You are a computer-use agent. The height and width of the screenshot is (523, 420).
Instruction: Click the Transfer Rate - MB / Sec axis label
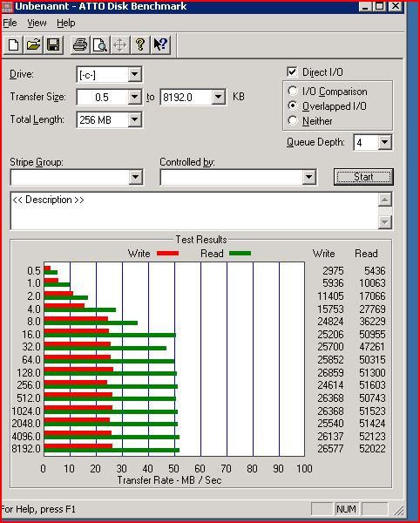click(169, 480)
